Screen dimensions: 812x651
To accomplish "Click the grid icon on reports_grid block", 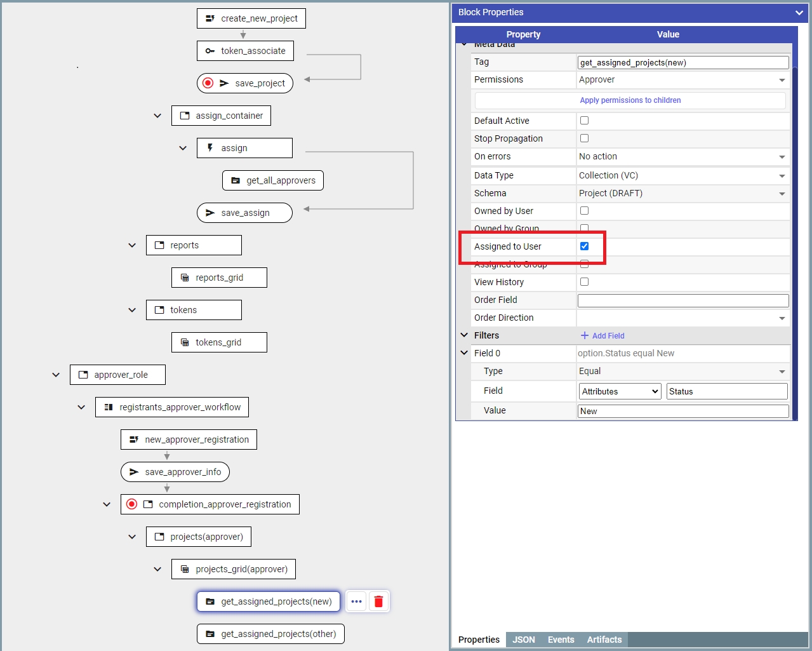I will point(185,278).
